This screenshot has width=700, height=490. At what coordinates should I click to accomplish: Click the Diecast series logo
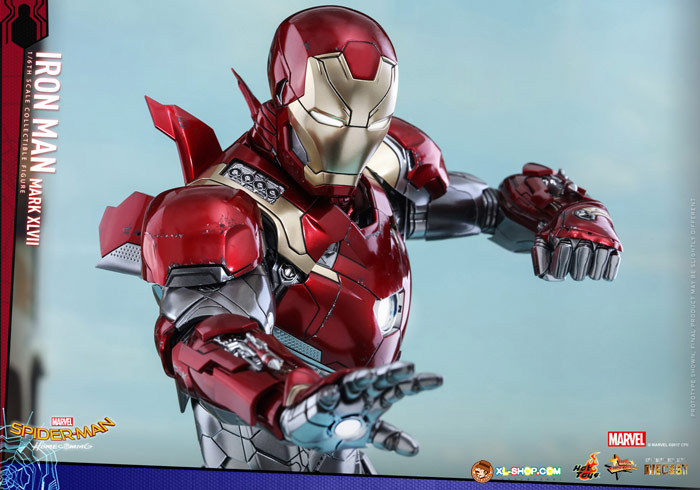click(666, 469)
